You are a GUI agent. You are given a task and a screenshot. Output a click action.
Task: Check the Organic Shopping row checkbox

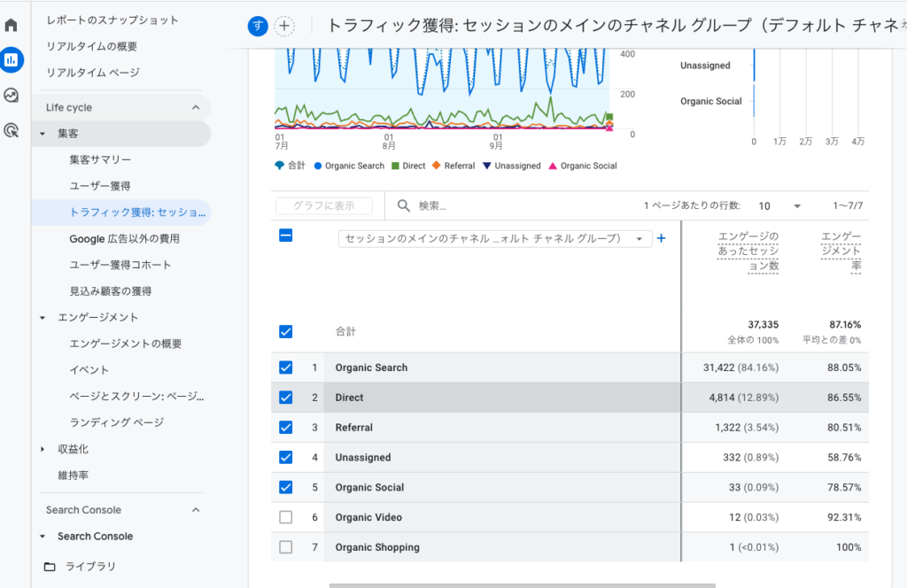[x=285, y=547]
